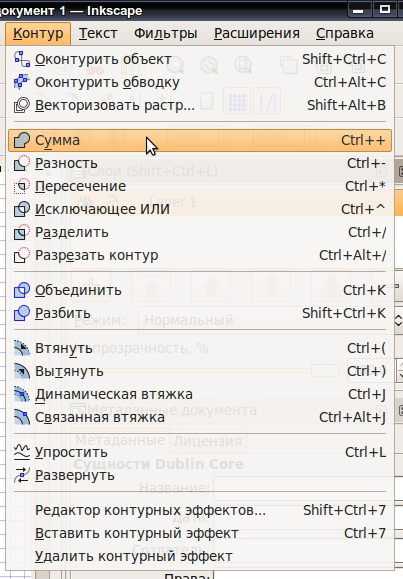
Task: Click the Разделить division icon
Action: coord(21,232)
